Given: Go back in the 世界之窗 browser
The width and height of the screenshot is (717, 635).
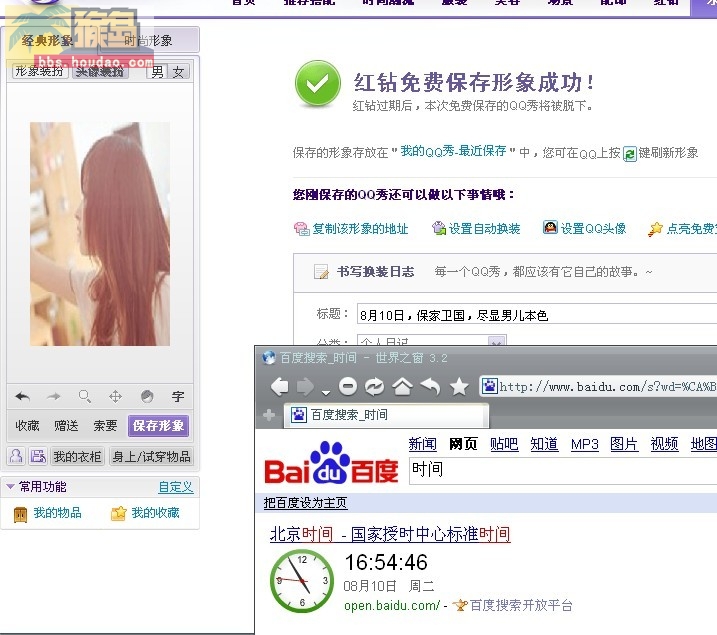Looking at the screenshot, I should pyautogui.click(x=279, y=387).
